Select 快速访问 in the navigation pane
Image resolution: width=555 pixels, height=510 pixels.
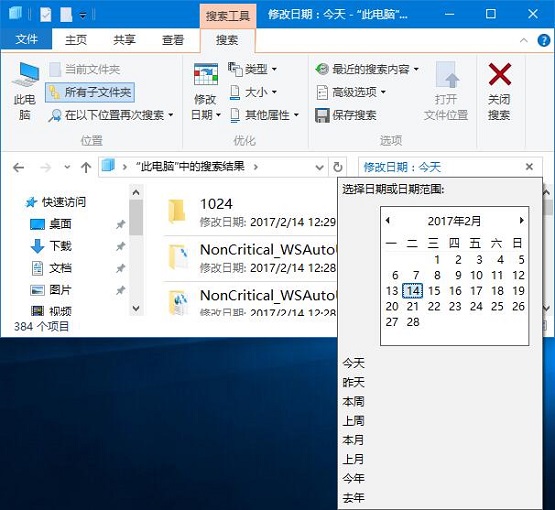point(56,202)
